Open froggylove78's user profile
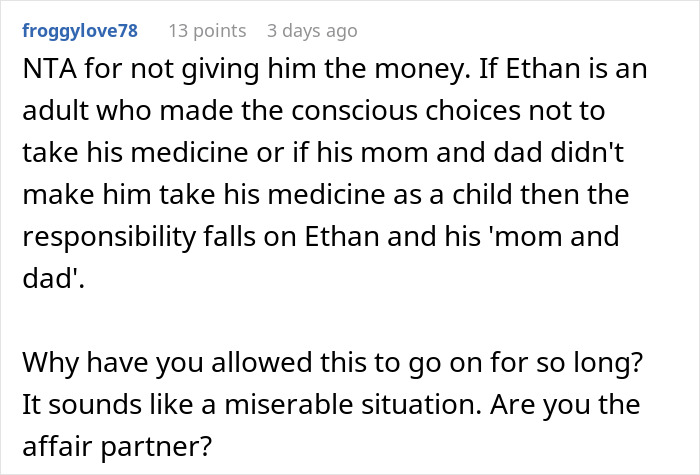 (x=80, y=31)
